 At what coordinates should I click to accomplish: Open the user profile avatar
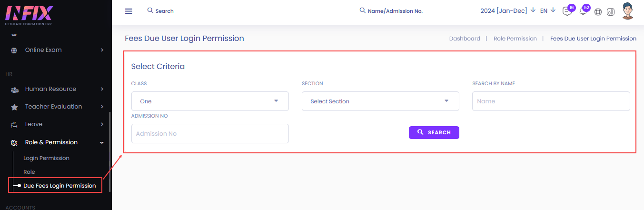pos(628,11)
